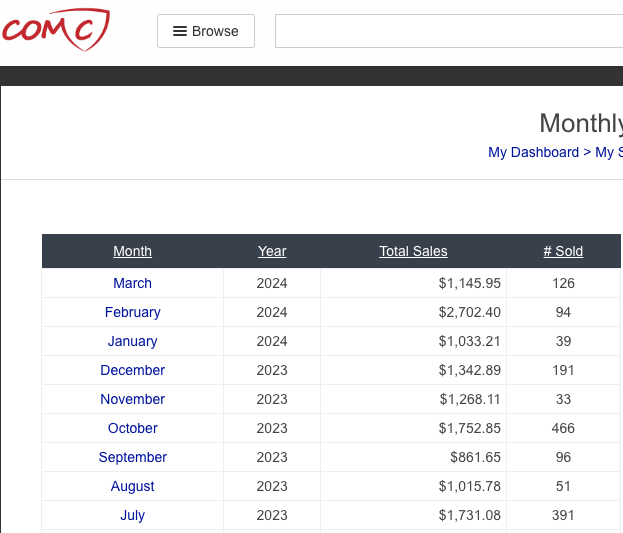Focus the search input field
Screen dimensions: 623x533
coord(449,31)
